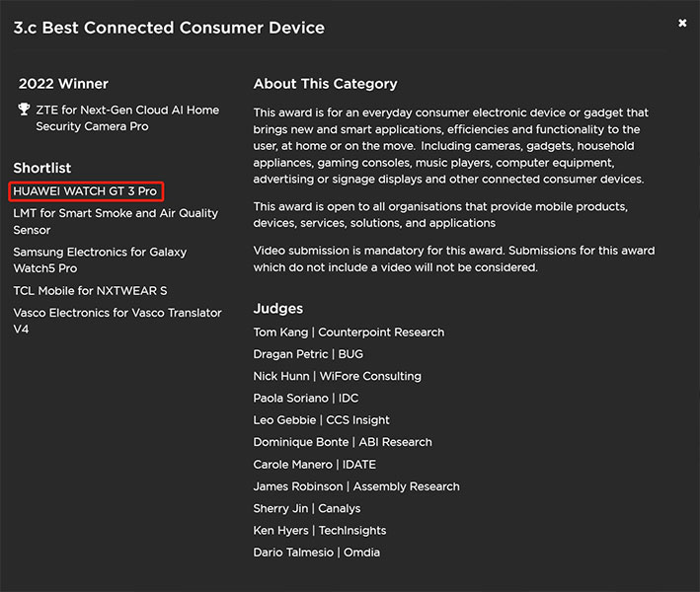700x592 pixels.
Task: Click the trophy icon beside ZTE winner
Action: point(25,110)
